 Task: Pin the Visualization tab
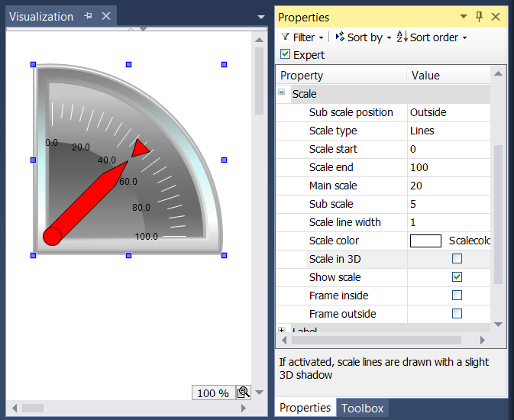click(88, 16)
